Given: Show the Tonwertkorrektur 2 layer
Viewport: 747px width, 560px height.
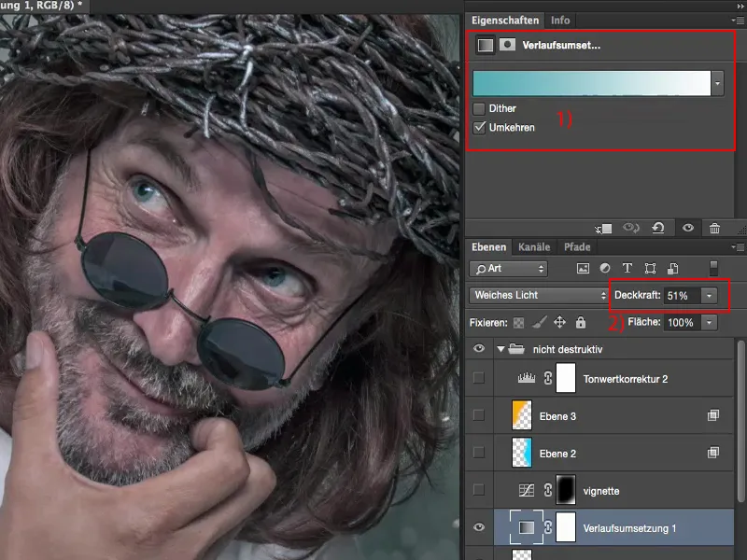Looking at the screenshot, I should point(479,379).
